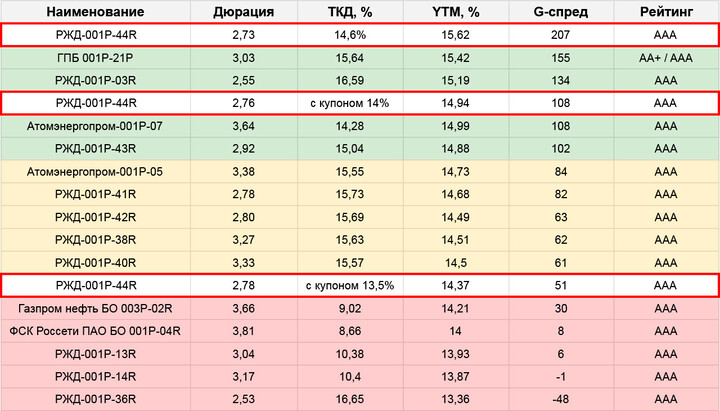Select the 'РЖД-001Р-36R' name cell
The image size is (720, 411).
[96, 399]
